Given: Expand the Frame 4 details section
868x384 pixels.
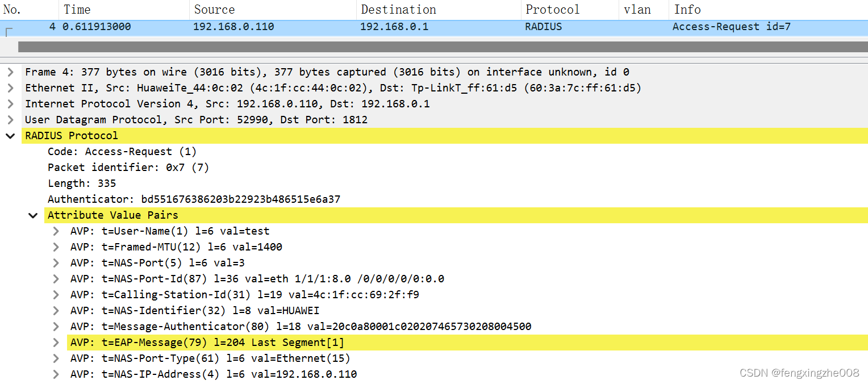Looking at the screenshot, I should (x=10, y=72).
